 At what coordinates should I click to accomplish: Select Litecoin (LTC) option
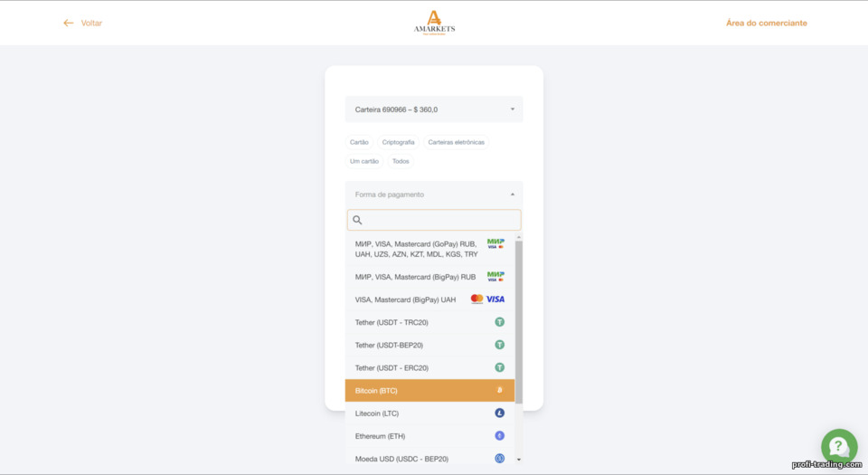429,413
